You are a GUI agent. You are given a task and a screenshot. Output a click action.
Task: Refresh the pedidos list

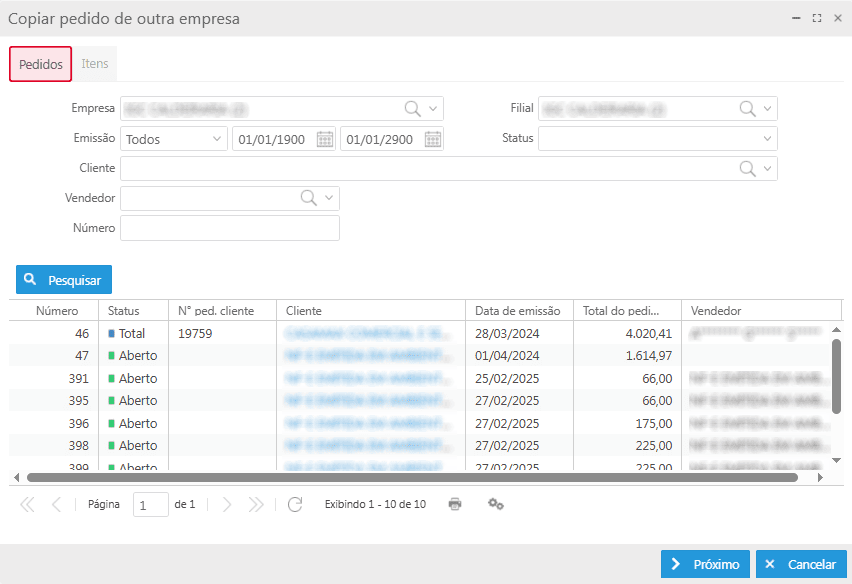[295, 504]
